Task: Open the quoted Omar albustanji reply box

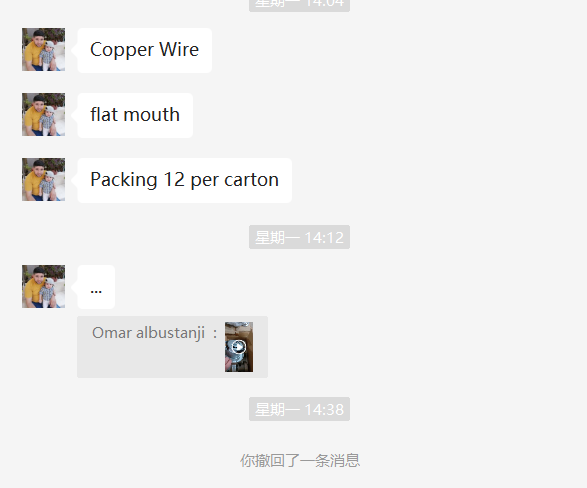Action: pyautogui.click(x=173, y=347)
